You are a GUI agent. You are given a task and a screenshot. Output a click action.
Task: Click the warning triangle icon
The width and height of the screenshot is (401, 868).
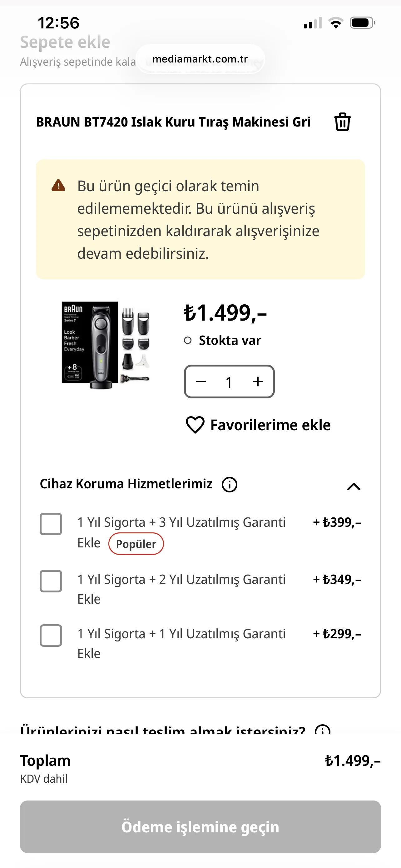[58, 185]
